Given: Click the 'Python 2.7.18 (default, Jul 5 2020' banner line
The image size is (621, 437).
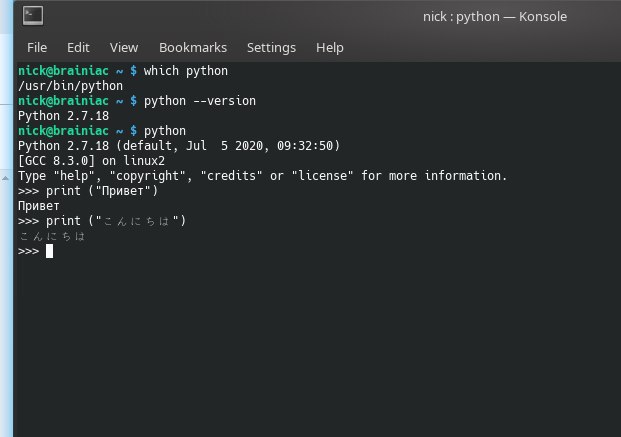Looking at the screenshot, I should pos(179,146).
